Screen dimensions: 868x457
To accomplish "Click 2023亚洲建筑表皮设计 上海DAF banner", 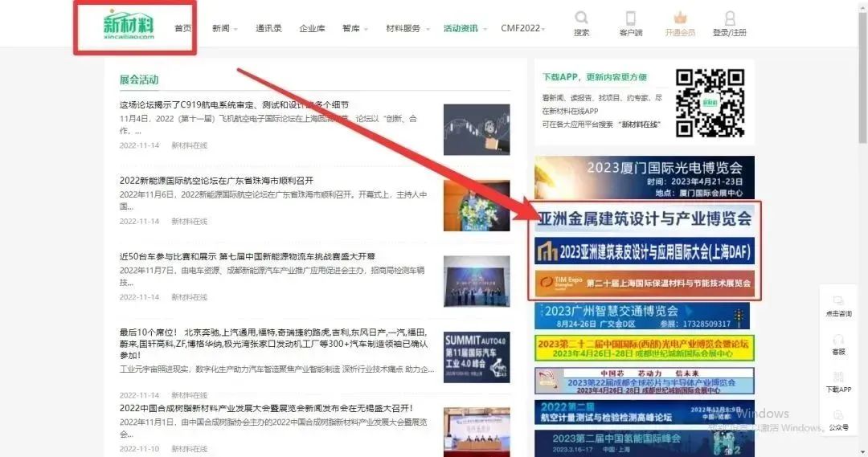I will (x=645, y=252).
